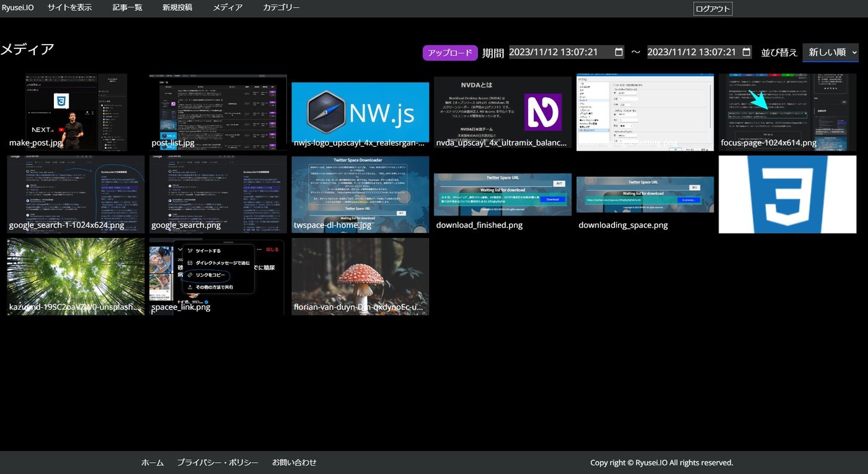Select the red mushroom photo thumbnail

point(360,276)
